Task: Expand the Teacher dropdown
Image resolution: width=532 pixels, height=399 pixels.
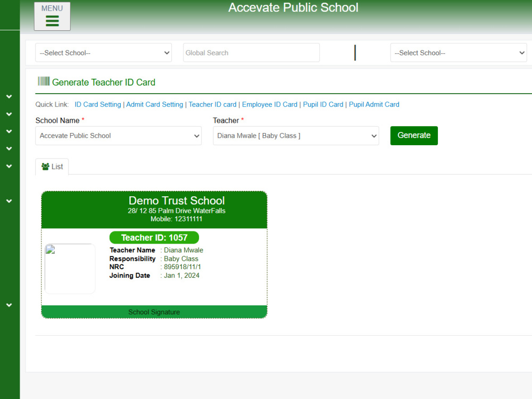Action: (296, 136)
